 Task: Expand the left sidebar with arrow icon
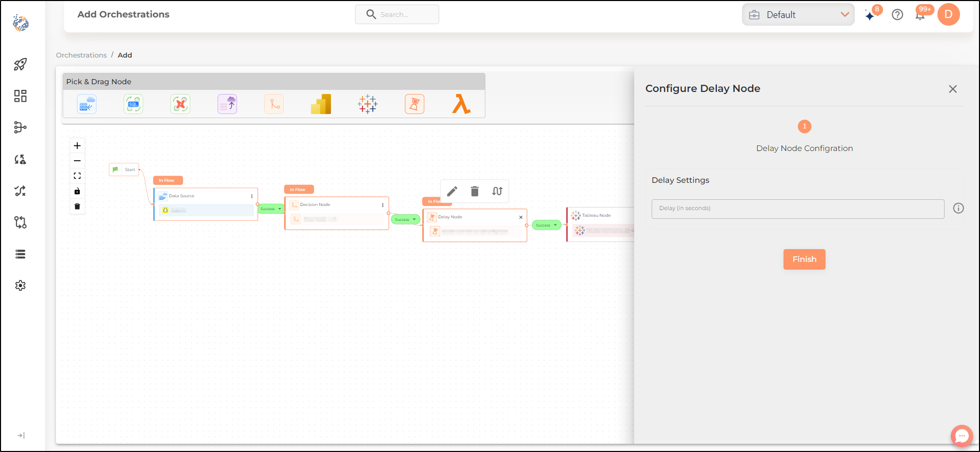pyautogui.click(x=21, y=436)
